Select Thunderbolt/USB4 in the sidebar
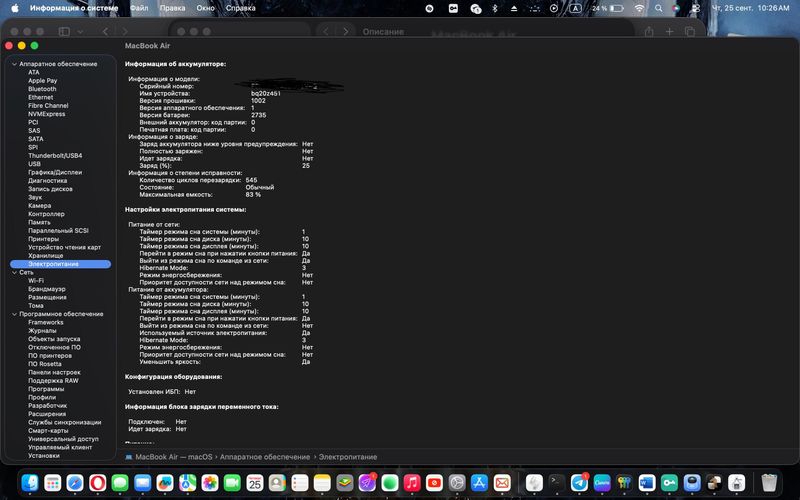The width and height of the screenshot is (800, 500). coord(55,156)
